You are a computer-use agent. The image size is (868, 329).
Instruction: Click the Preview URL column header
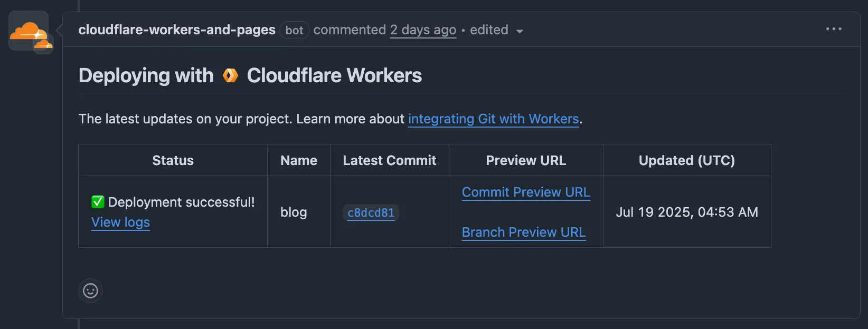(x=526, y=160)
